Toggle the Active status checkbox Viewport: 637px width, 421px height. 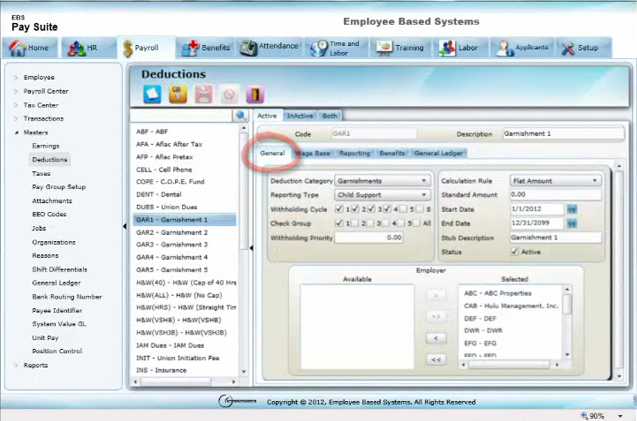coord(515,252)
